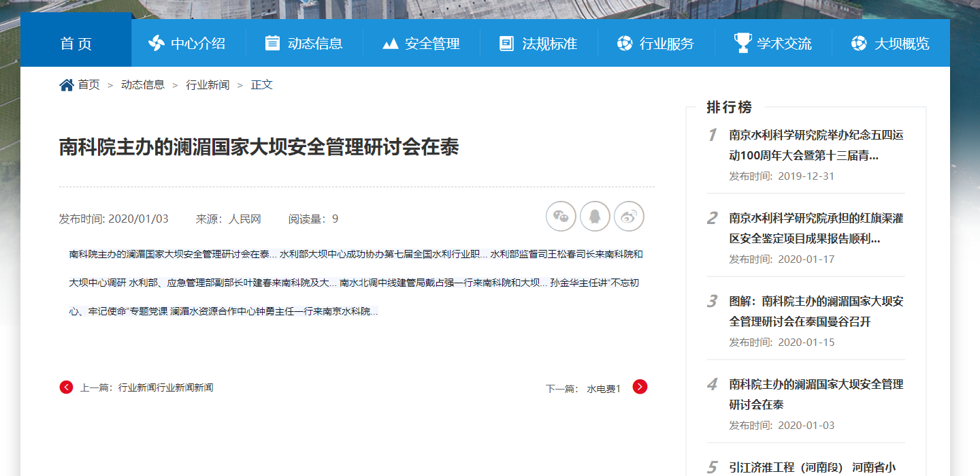
Task: Open the 动态信息 menu item
Action: [x=315, y=44]
